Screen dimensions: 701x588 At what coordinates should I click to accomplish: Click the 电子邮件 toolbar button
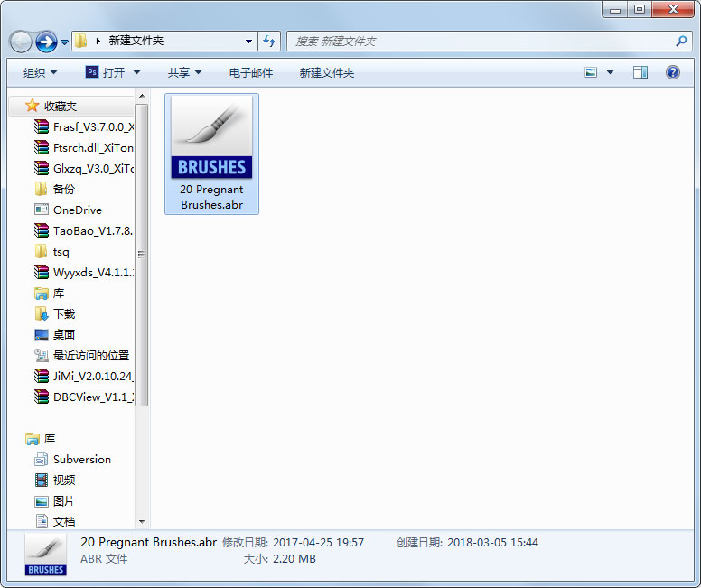pos(251,72)
